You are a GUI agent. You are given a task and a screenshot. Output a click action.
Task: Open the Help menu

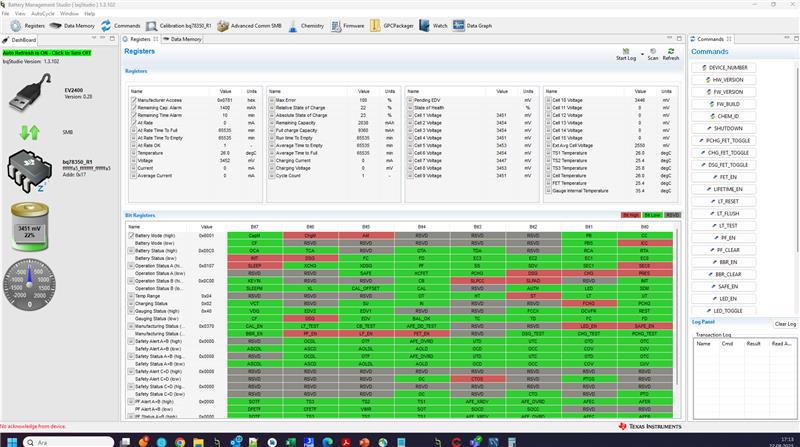(90, 14)
